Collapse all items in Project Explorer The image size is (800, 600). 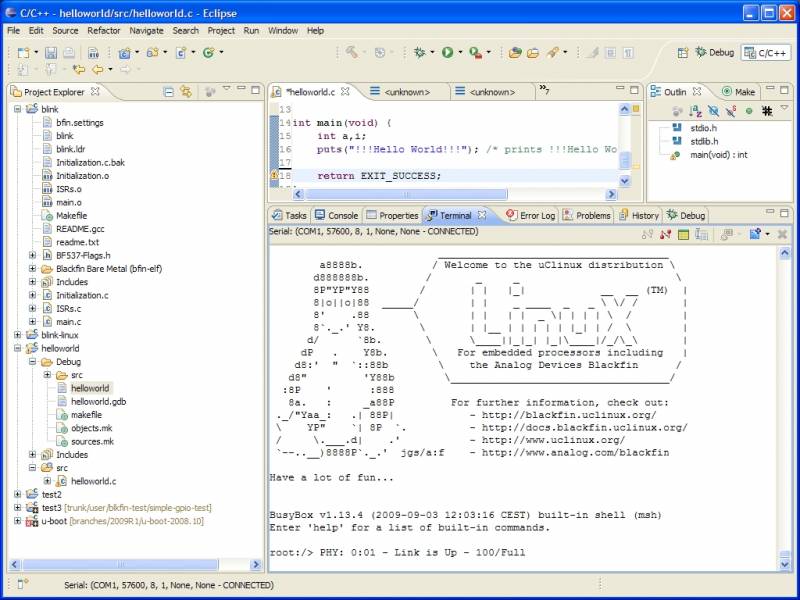point(168,92)
